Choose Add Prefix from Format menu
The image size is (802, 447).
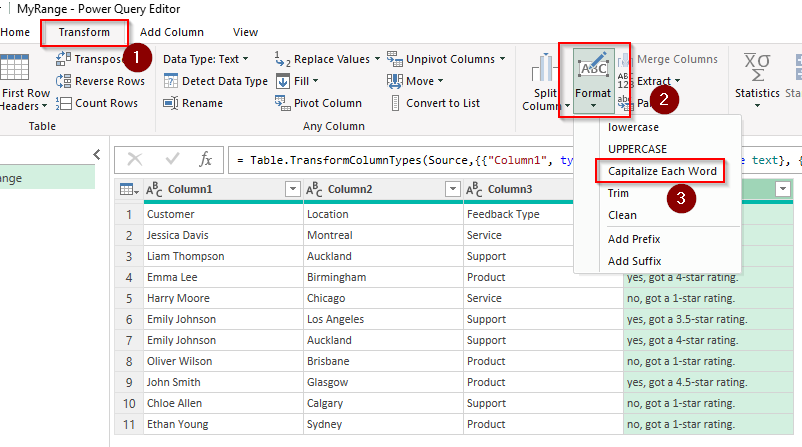634,239
